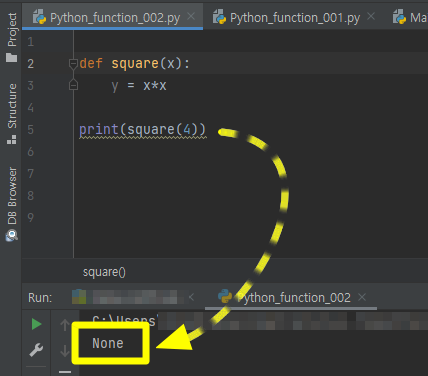The height and width of the screenshot is (376, 428).
Task: Close the Python_function_002 run tab
Action: [362, 297]
